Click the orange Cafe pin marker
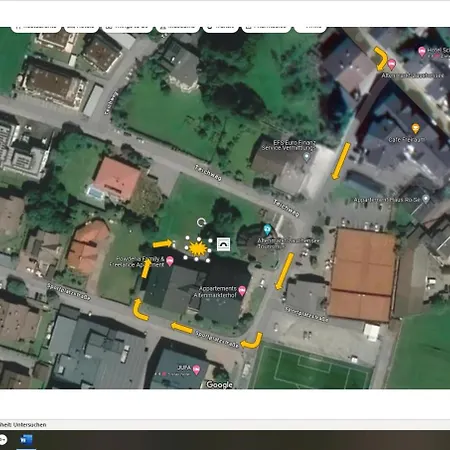 (x=415, y=128)
